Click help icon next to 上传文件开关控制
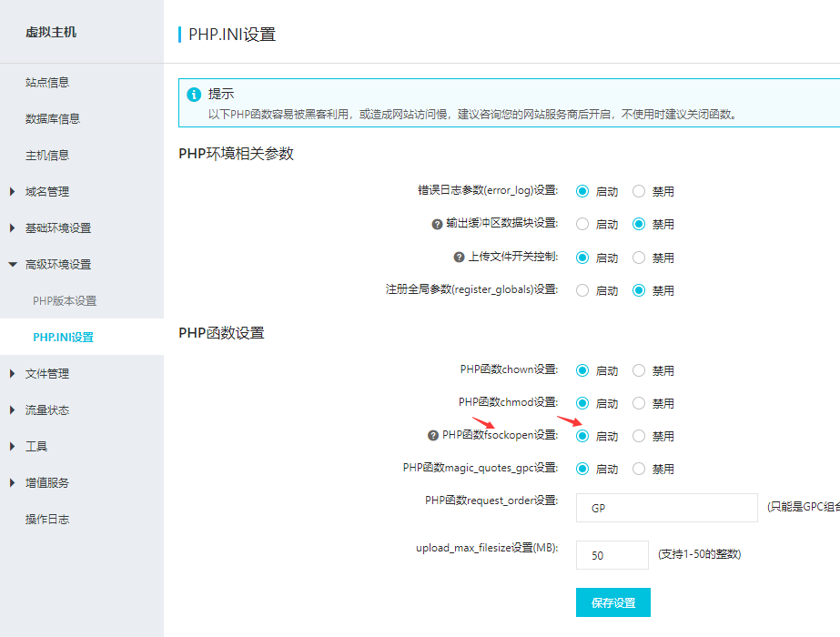Viewport: 840px width, 637px height. (x=459, y=258)
